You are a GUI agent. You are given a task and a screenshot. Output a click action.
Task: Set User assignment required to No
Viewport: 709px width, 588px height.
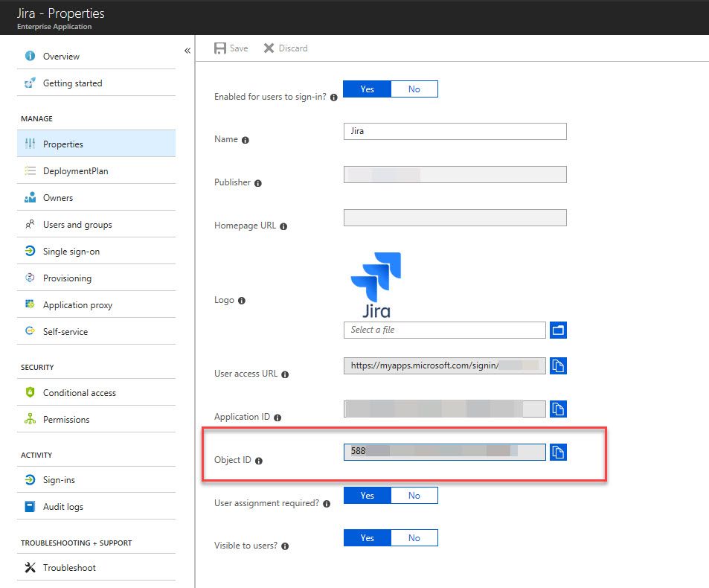click(x=414, y=495)
